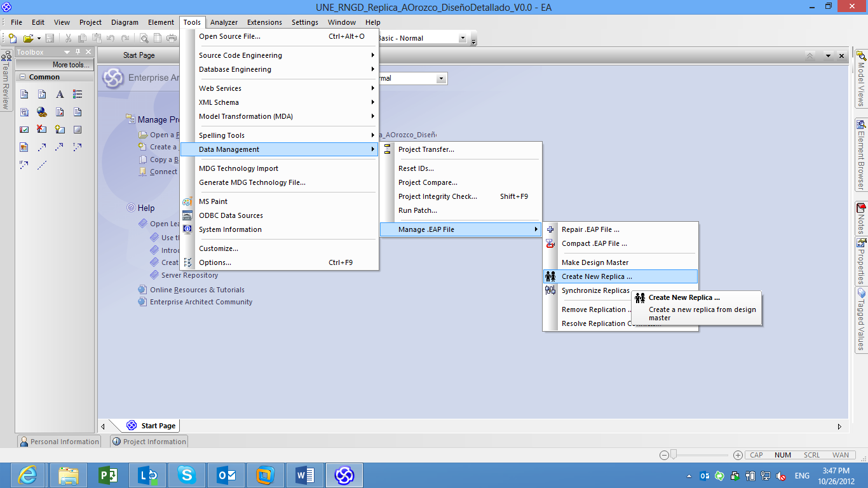Click the Print Preview magnifier icon
The width and height of the screenshot is (868, 488).
click(144, 38)
